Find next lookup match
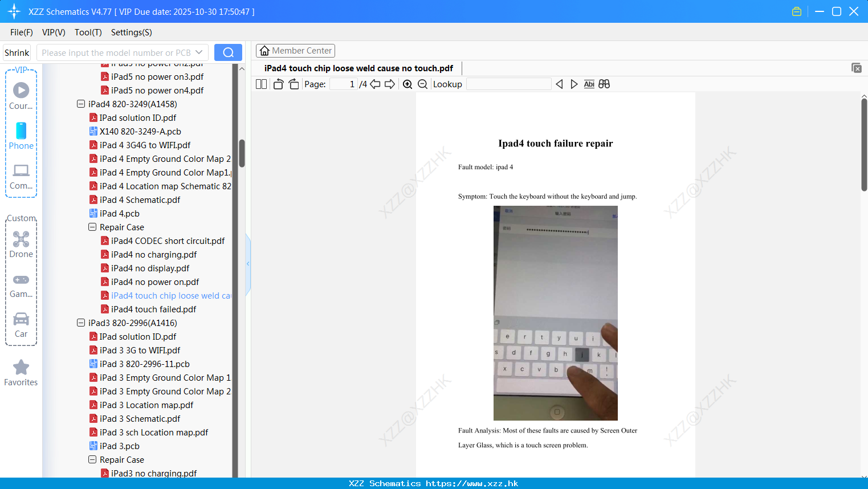The height and width of the screenshot is (489, 868). [574, 84]
